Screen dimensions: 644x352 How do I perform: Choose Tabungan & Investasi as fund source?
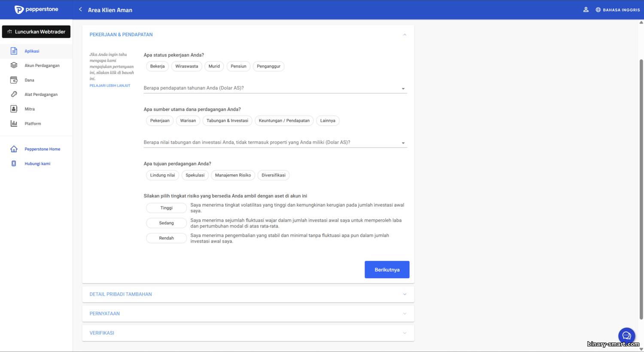pos(227,121)
